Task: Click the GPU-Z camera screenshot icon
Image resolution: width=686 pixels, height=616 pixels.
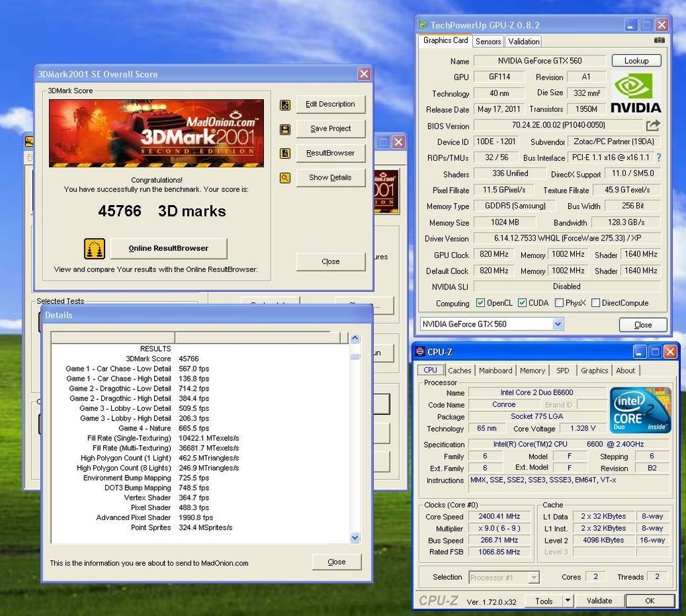Action: pos(659,40)
